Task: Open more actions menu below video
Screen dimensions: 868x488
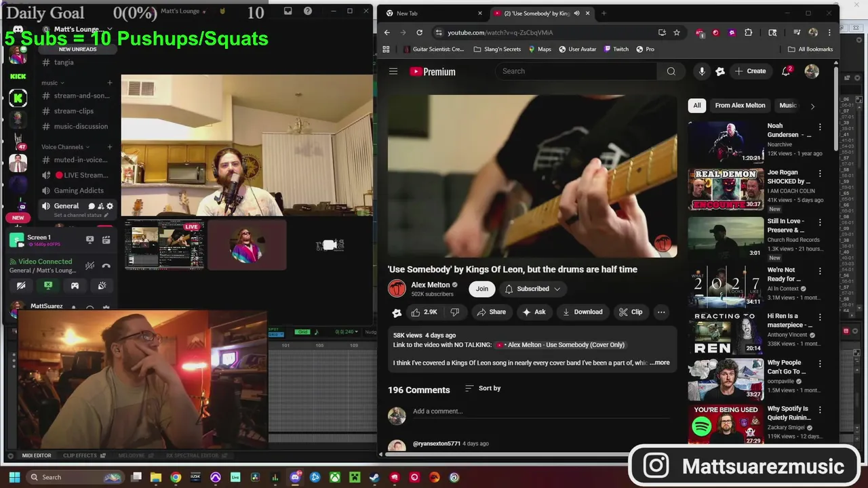Action: click(661, 312)
